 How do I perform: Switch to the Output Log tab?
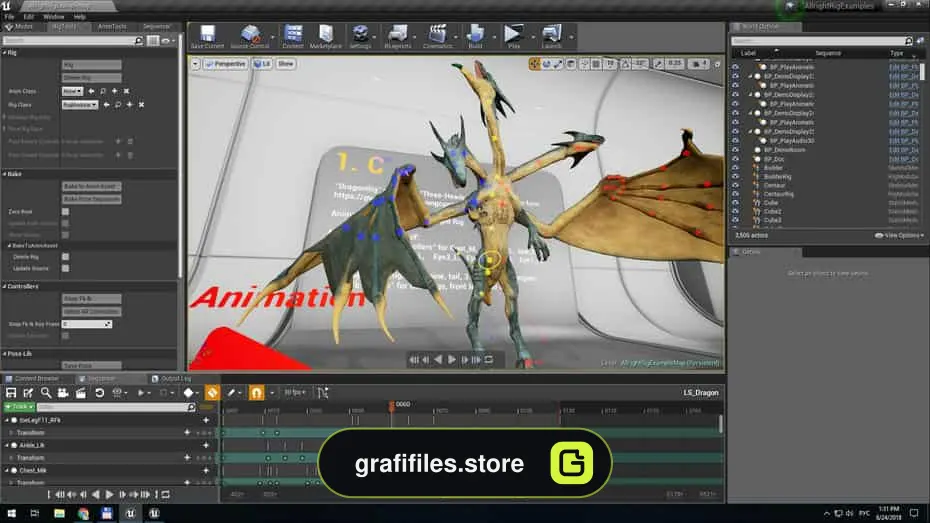[172, 378]
